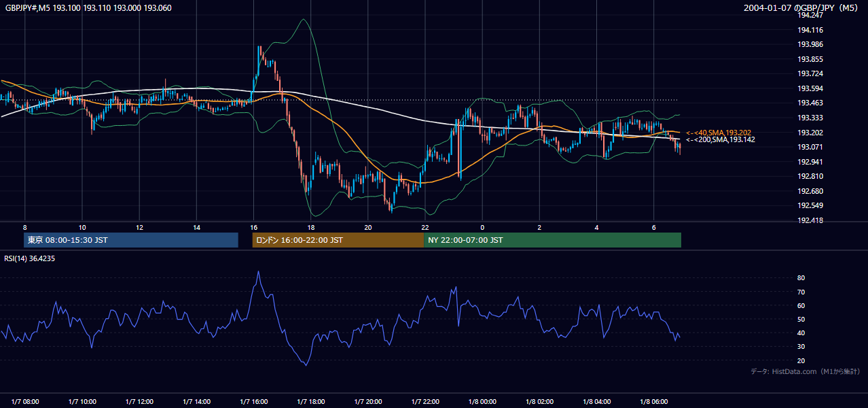Select the London 16:00-22:00 JST session bar
The width and height of the screenshot is (868, 408).
pos(338,240)
